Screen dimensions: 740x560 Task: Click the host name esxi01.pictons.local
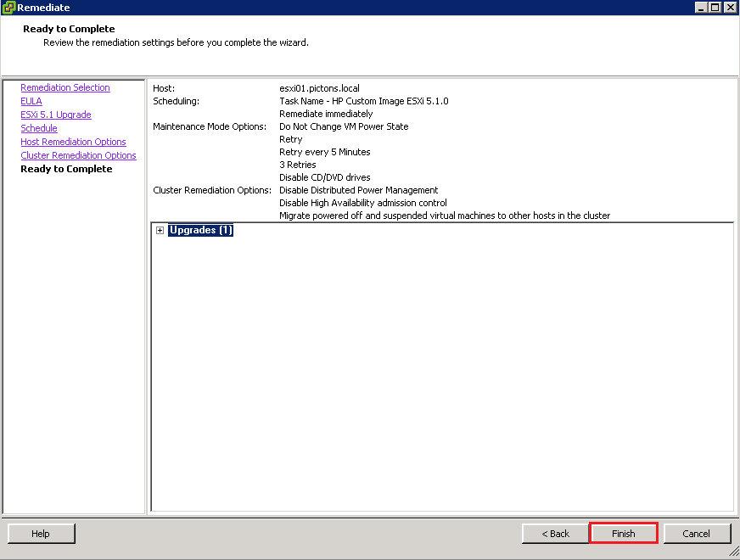[319, 88]
